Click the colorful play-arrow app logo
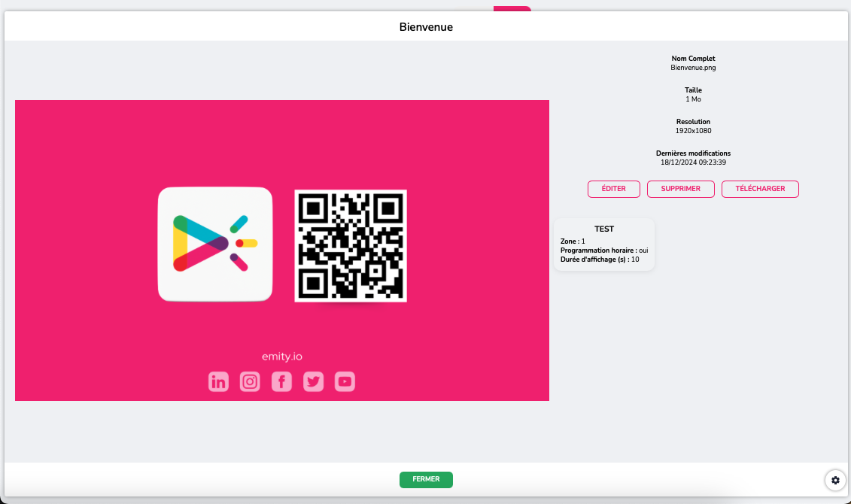851x504 pixels. pyautogui.click(x=215, y=244)
